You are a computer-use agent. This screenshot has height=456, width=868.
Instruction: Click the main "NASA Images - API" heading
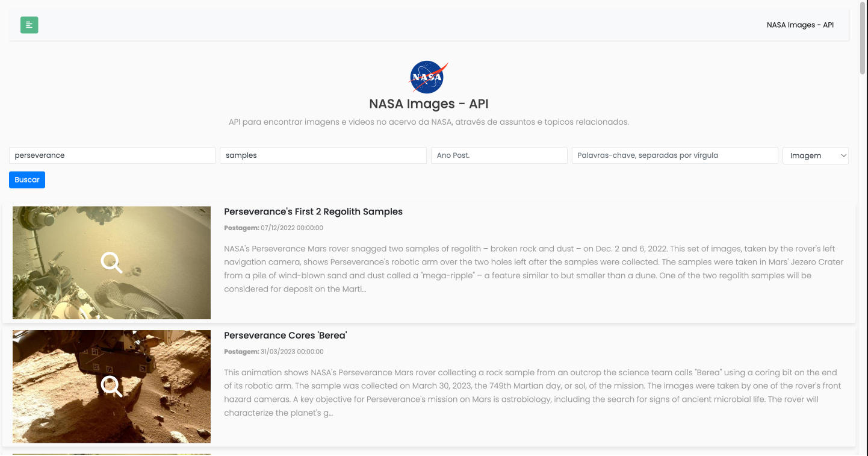pos(429,104)
